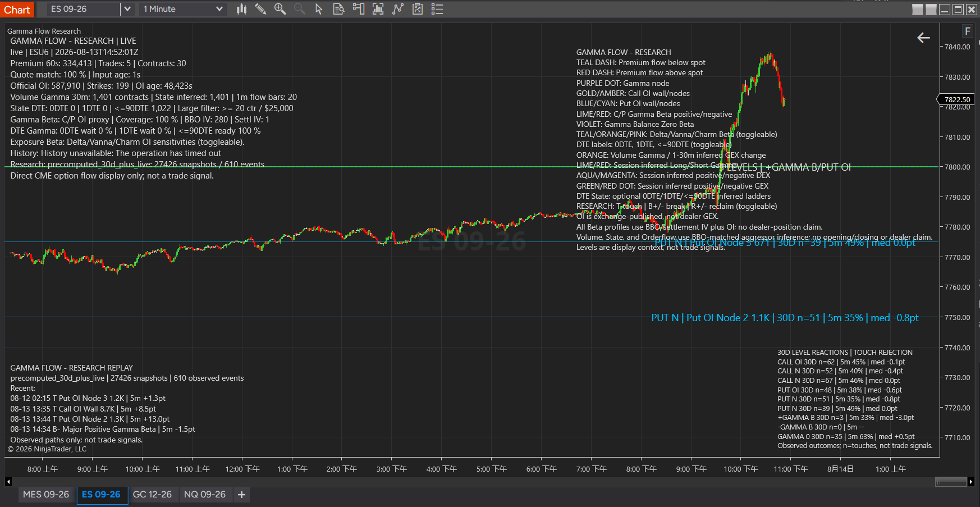Open the Indicators dialog
Screen dimensions: 980x507
coord(398,9)
